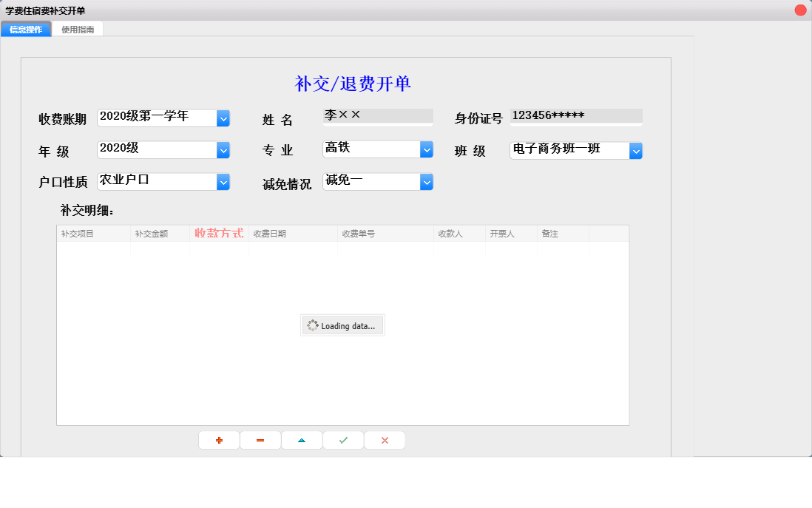Image resolution: width=812 pixels, height=508 pixels.
Task: Click the 收款方式 column header
Action: point(219,234)
